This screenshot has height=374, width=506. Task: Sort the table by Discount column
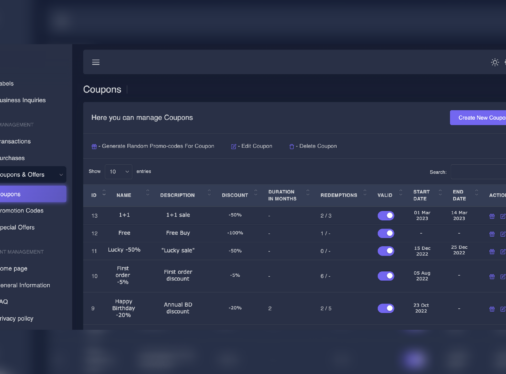256,193
